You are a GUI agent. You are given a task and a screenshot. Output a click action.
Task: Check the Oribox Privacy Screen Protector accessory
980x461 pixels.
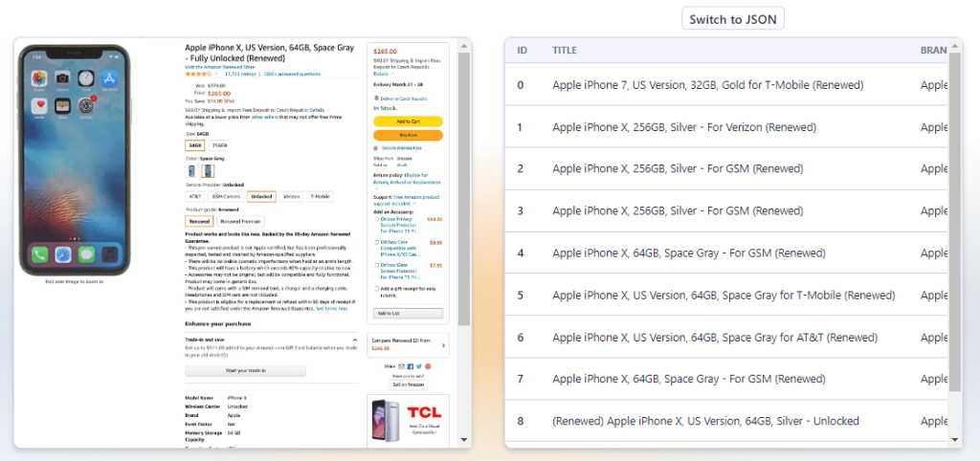pyautogui.click(x=376, y=219)
